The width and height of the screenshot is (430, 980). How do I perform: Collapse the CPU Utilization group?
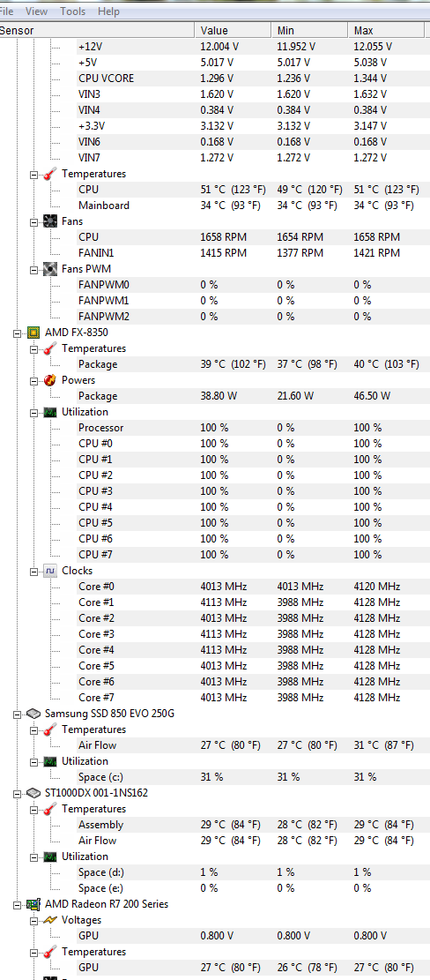point(34,413)
